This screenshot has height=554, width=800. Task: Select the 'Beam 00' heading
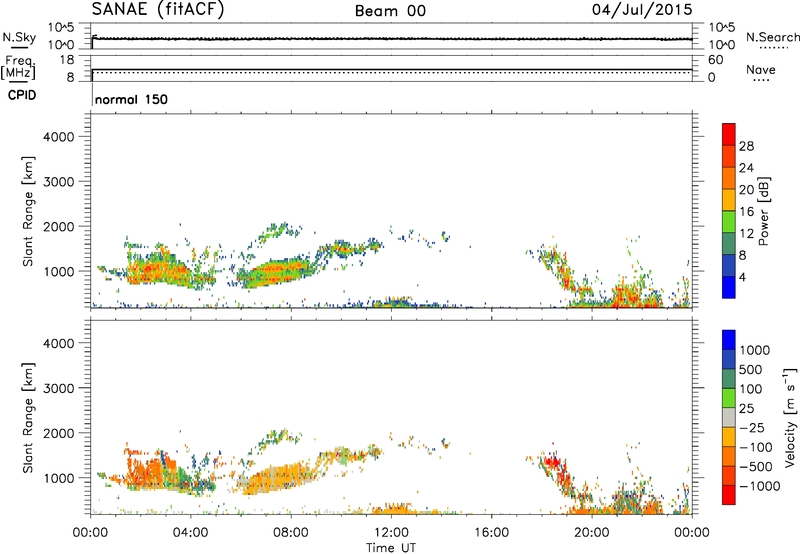tap(390, 11)
